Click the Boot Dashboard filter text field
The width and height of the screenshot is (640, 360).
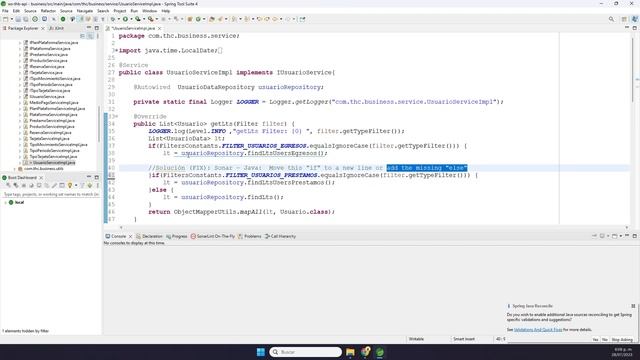point(51,195)
